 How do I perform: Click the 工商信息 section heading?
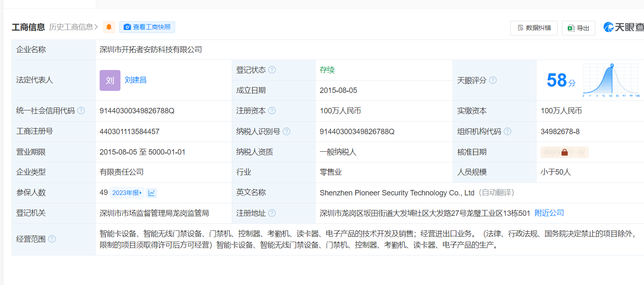tap(28, 27)
